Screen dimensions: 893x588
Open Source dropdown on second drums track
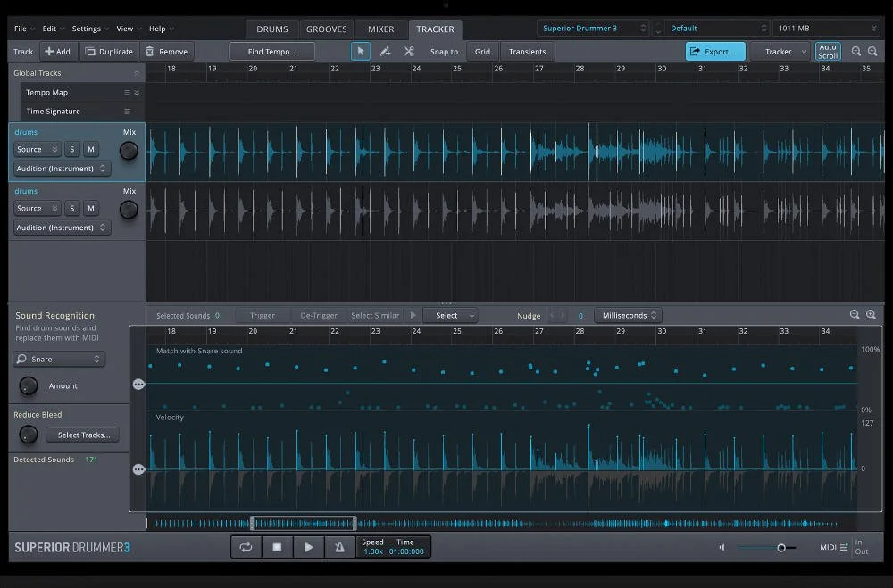tap(37, 208)
